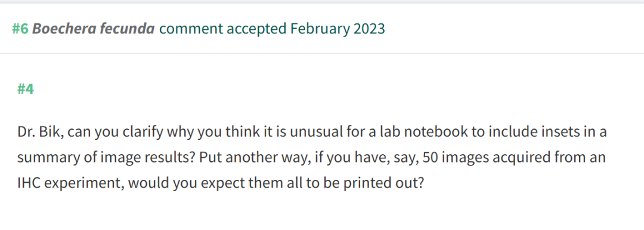Click blank header area right of date
Screen dimensions: 644x230
click(x=513, y=29)
